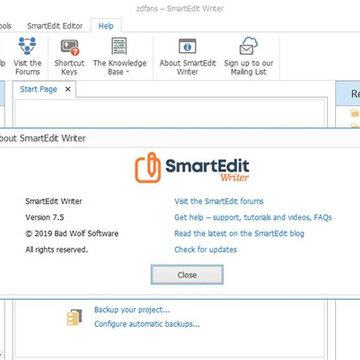Select the first folder icon in right panel
Viewport: 360px width, 360px height.
(x=355, y=113)
